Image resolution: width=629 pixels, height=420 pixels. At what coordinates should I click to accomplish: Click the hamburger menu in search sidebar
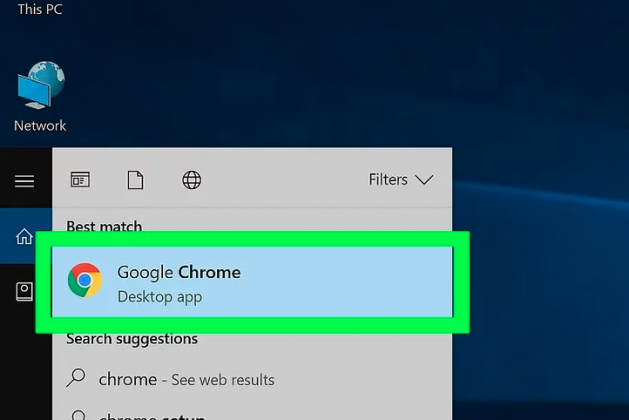(x=24, y=181)
